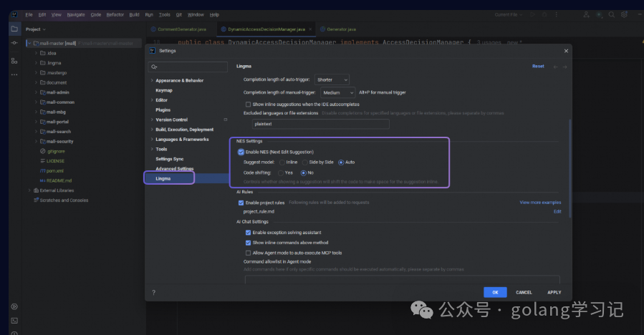Toggle Show inline commands above method
This screenshot has height=335, width=644.
point(248,243)
